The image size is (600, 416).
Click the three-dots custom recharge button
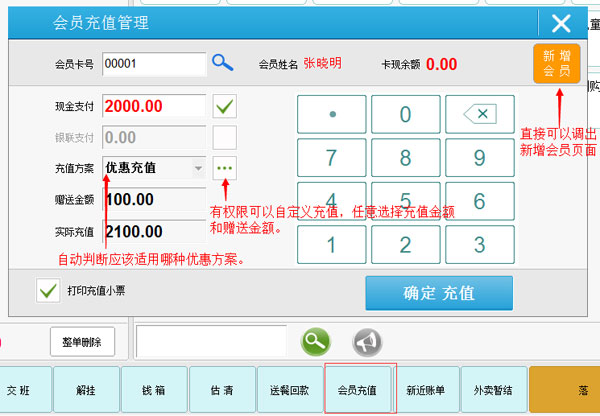click(x=225, y=167)
